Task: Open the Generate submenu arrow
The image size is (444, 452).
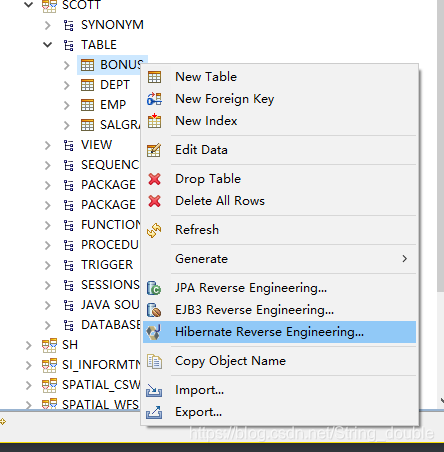Action: [405, 259]
